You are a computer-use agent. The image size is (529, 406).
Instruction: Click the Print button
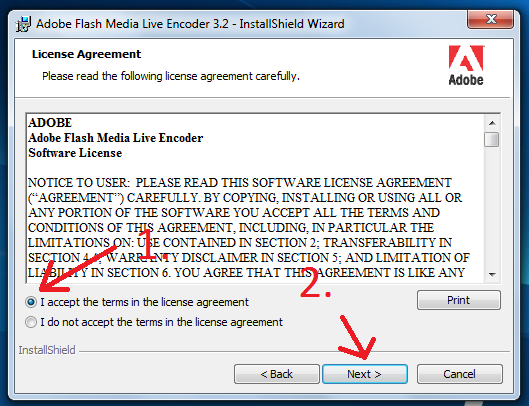[459, 300]
